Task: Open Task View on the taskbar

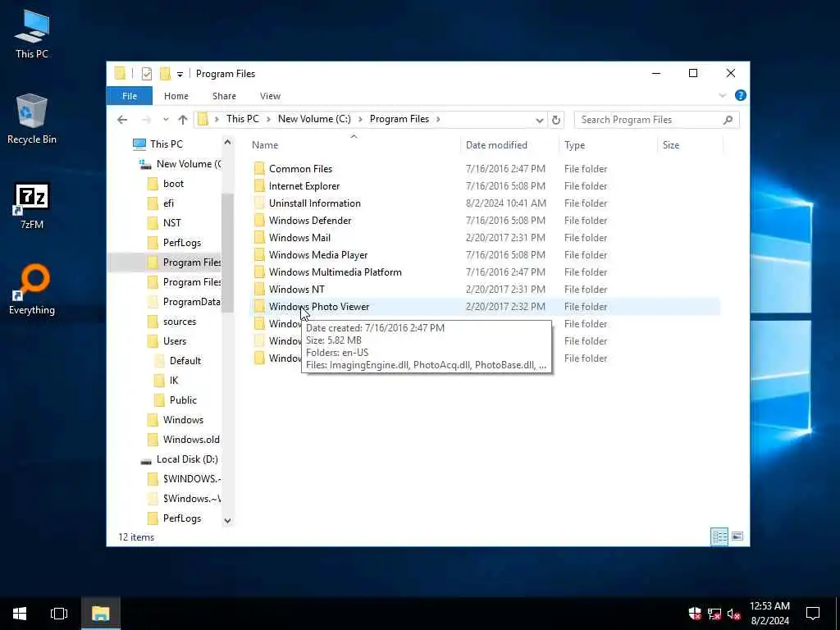Action: tap(59, 614)
